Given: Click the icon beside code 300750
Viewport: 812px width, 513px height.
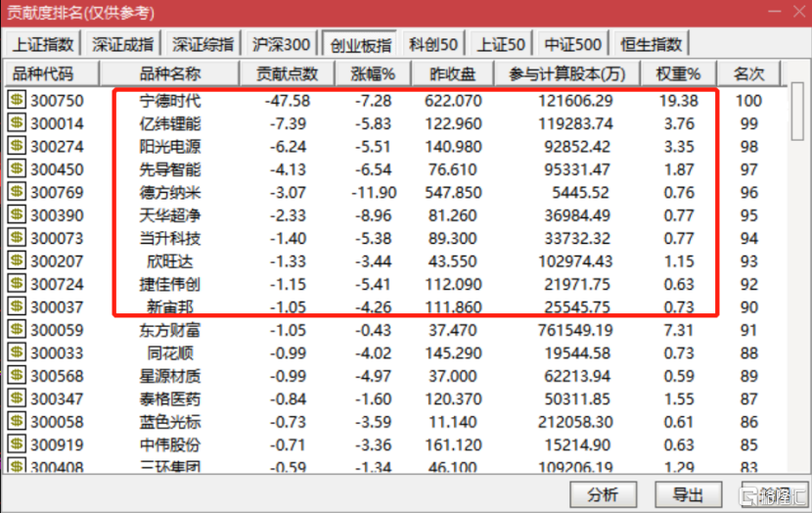Looking at the screenshot, I should 17,100.
